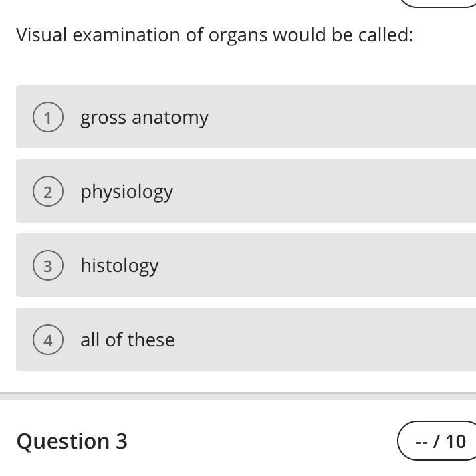Mark the number 4 circle option

pyautogui.click(x=47, y=340)
